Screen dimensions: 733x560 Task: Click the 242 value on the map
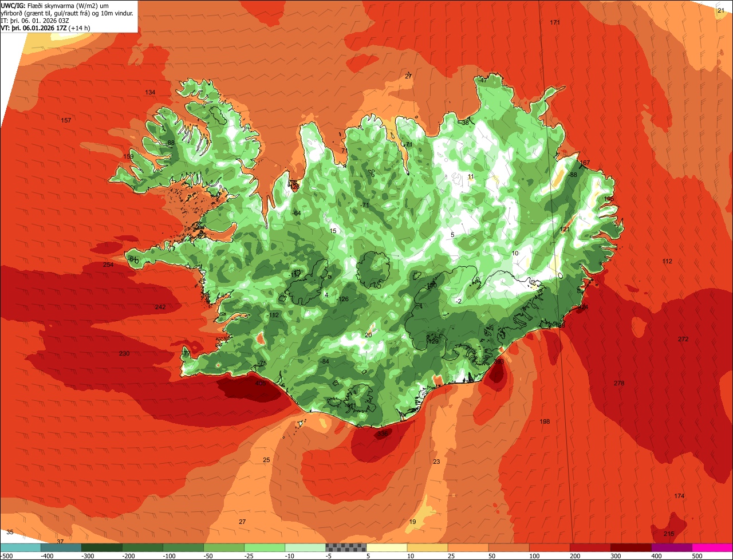(160, 307)
